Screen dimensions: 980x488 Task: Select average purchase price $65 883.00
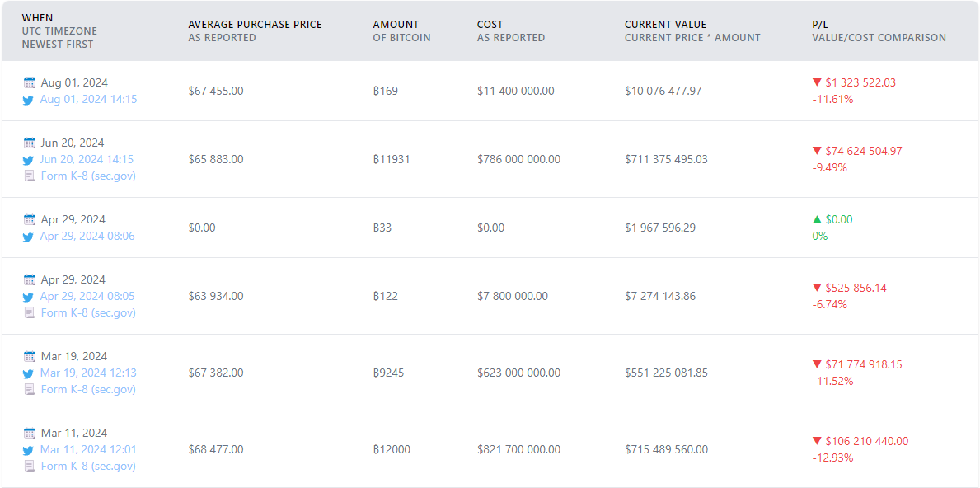pyautogui.click(x=216, y=159)
